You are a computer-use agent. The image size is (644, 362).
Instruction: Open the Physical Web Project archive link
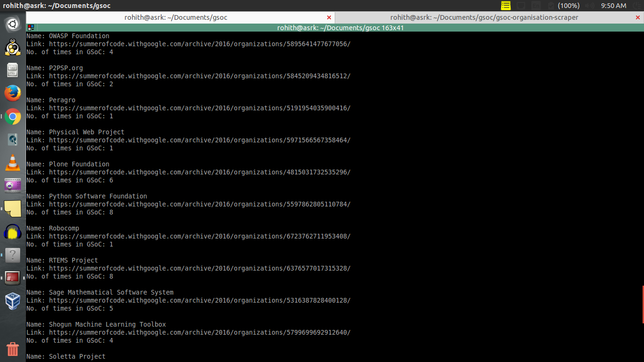(x=200, y=140)
